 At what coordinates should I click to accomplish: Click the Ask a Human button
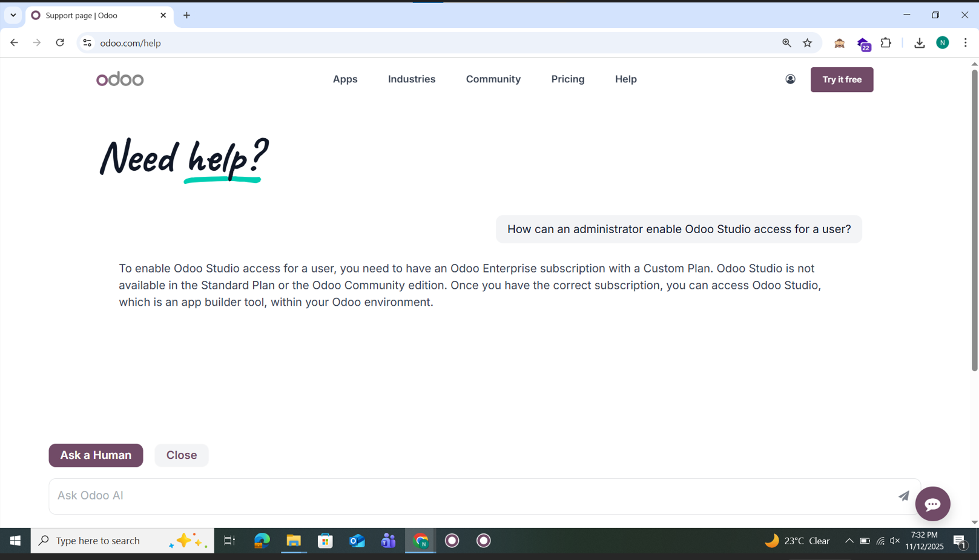[x=96, y=455]
